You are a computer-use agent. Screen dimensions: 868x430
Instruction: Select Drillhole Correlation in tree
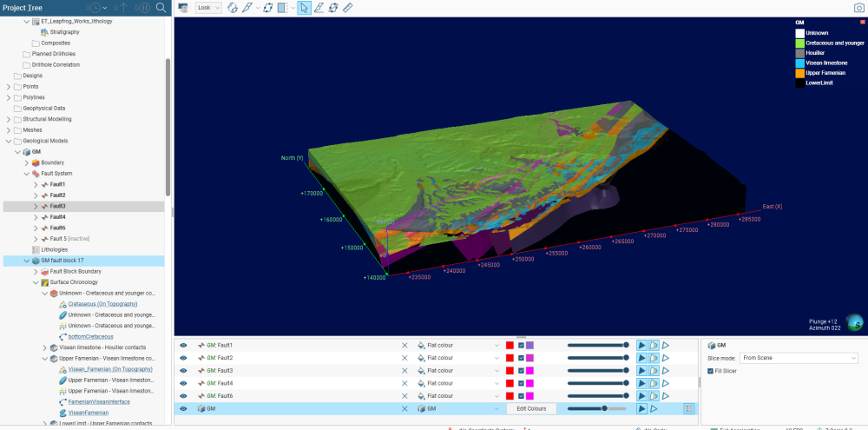click(x=56, y=65)
